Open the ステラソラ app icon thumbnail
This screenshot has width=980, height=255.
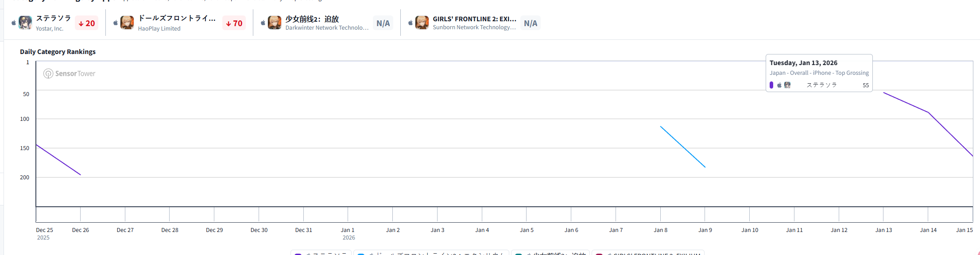pos(25,23)
